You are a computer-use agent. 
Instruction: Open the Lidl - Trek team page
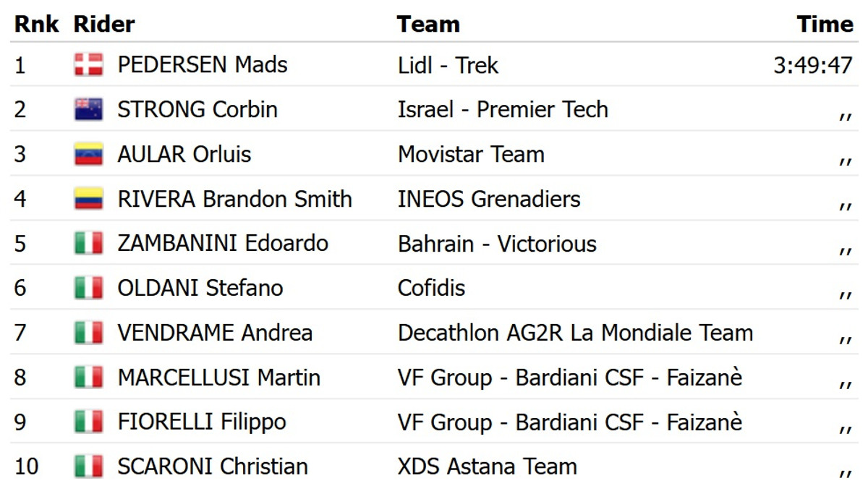click(x=448, y=65)
